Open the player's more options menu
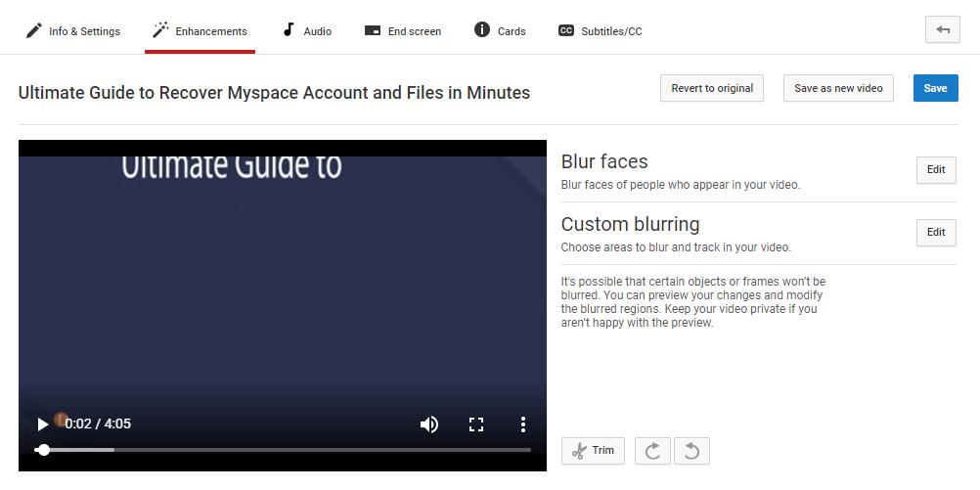The height and width of the screenshot is (490, 980). click(x=522, y=424)
